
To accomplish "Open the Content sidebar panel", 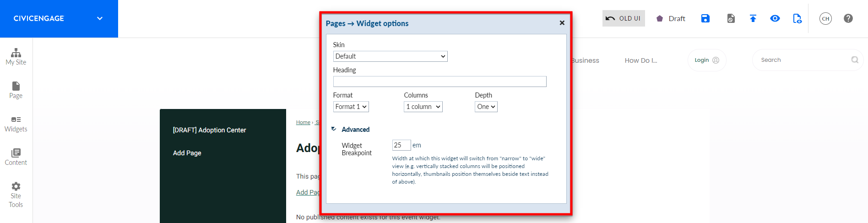I will coord(16,157).
